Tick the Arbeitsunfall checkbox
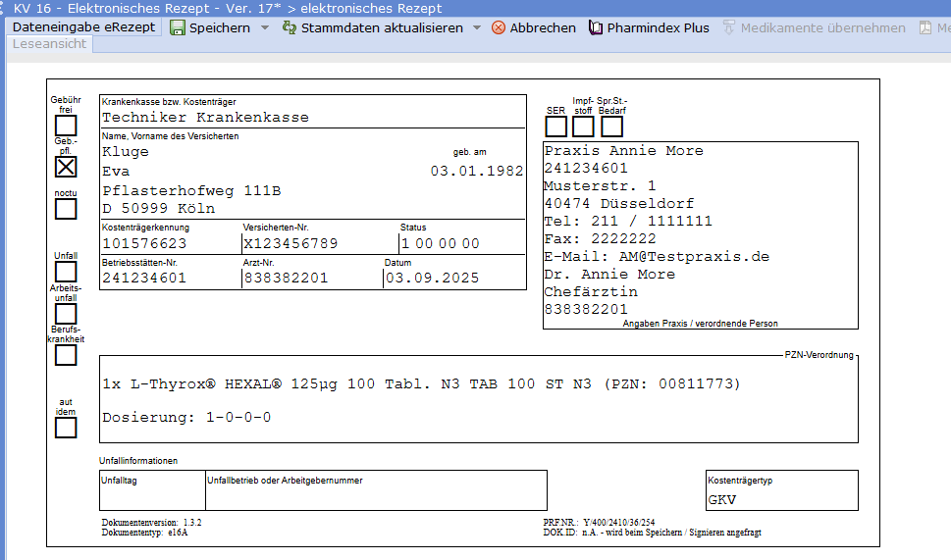 coord(66,314)
